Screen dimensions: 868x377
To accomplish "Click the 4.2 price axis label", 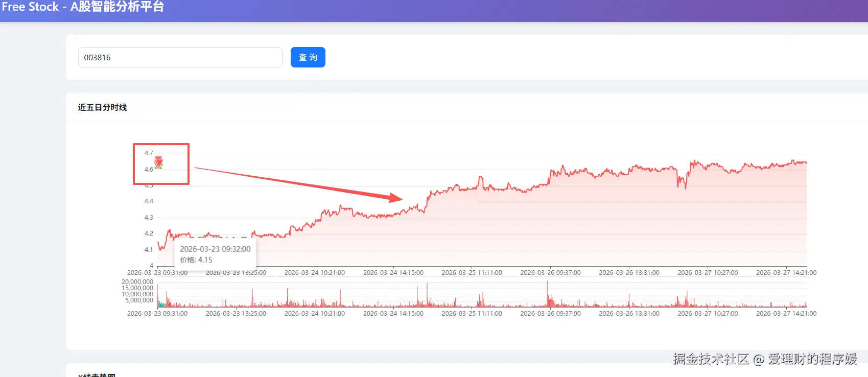I will coord(149,233).
